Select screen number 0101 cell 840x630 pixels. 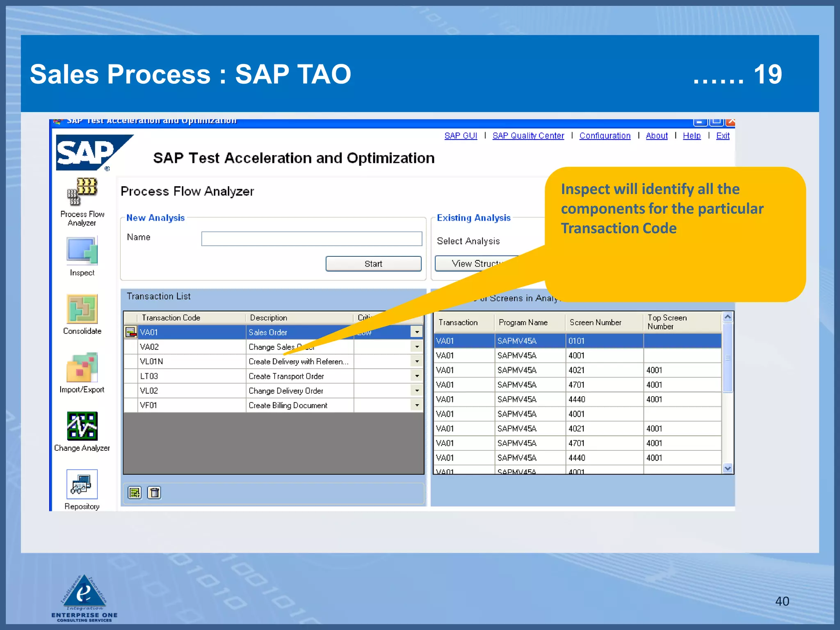(604, 341)
